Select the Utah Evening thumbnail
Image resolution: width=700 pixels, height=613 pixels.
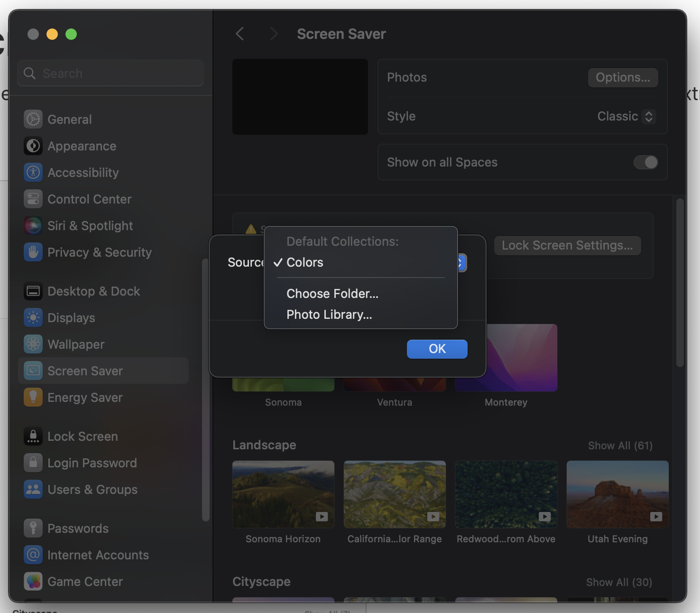[618, 494]
